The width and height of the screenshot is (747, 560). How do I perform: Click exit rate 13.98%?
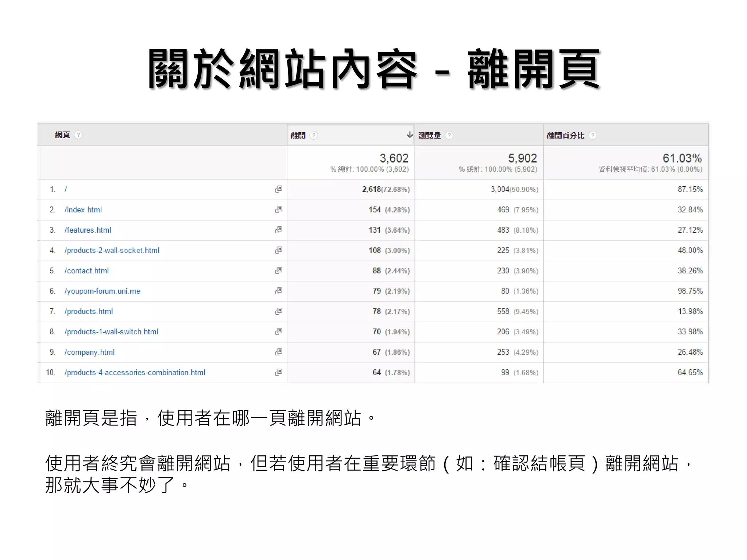[x=690, y=311]
